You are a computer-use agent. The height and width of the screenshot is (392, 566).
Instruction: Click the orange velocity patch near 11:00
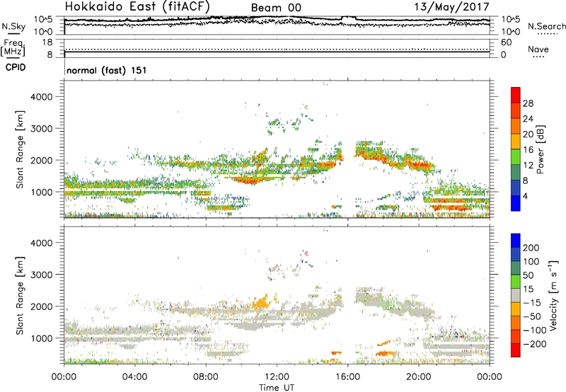[260, 301]
